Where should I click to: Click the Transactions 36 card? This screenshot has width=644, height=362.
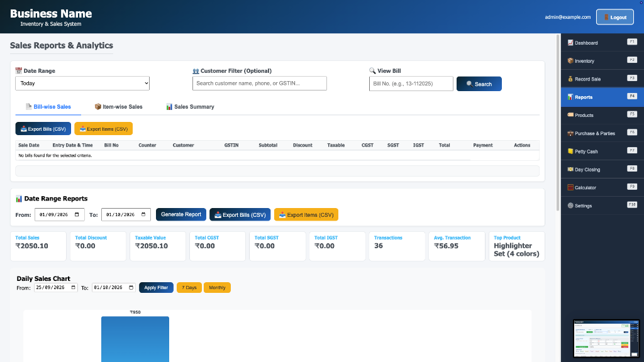397,246
